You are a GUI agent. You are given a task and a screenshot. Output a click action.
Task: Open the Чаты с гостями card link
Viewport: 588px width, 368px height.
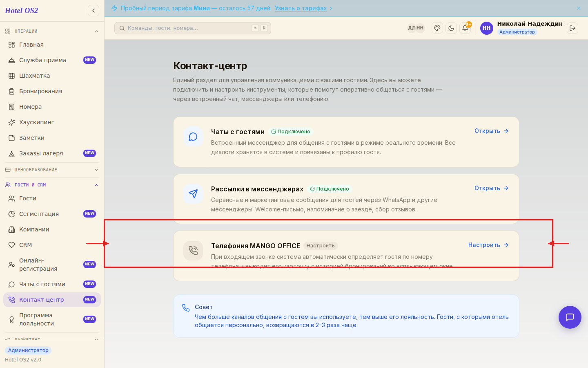click(x=491, y=131)
